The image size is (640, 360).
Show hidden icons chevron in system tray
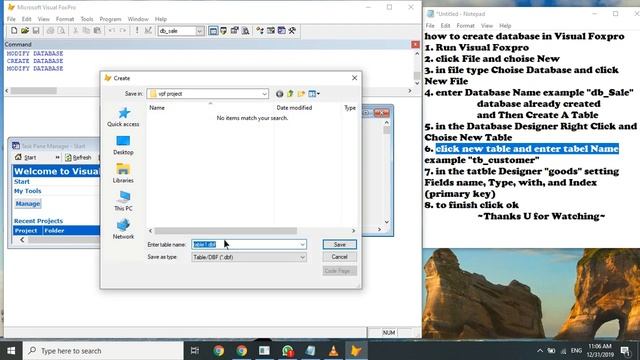tap(540, 351)
